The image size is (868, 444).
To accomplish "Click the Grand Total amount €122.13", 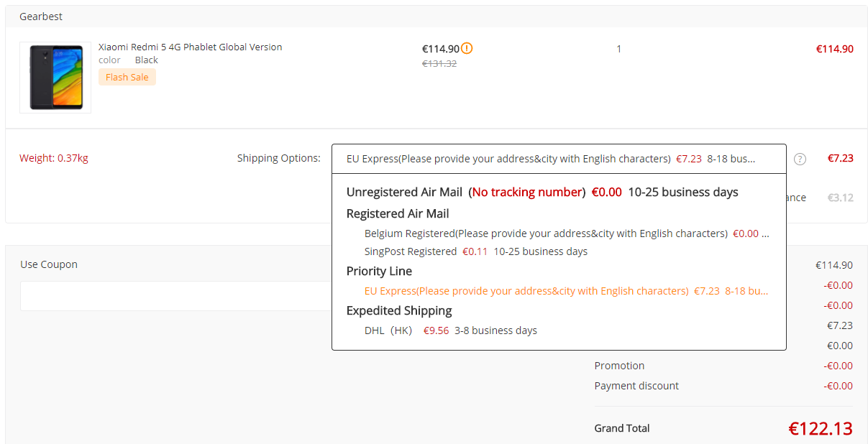I will 820,429.
